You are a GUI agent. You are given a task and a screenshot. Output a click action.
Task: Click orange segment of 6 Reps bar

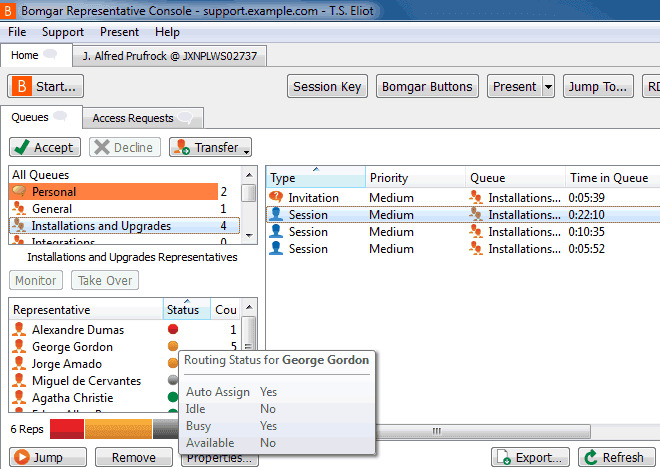(118, 429)
